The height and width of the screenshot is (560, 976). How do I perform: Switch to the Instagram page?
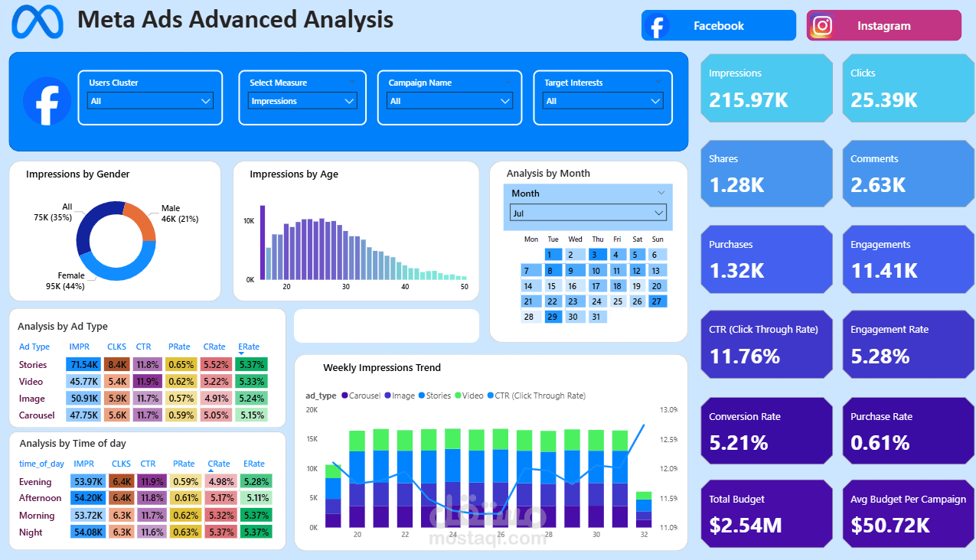point(883,25)
